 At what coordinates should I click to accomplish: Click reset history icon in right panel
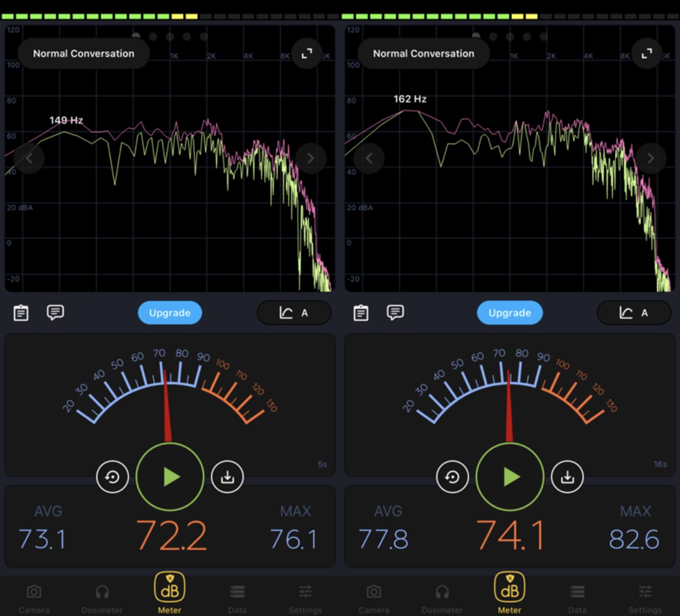pos(452,477)
